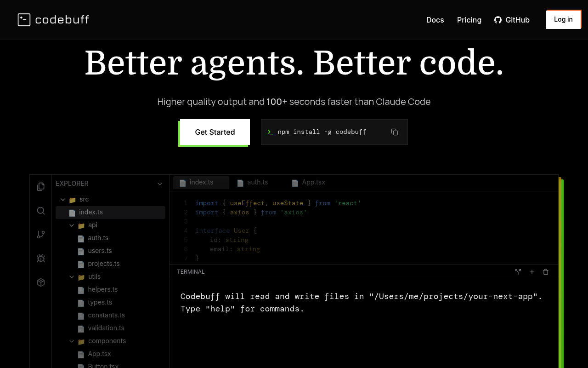This screenshot has width=588, height=368.
Task: Click the src folder icon
Action: pyautogui.click(x=72, y=200)
